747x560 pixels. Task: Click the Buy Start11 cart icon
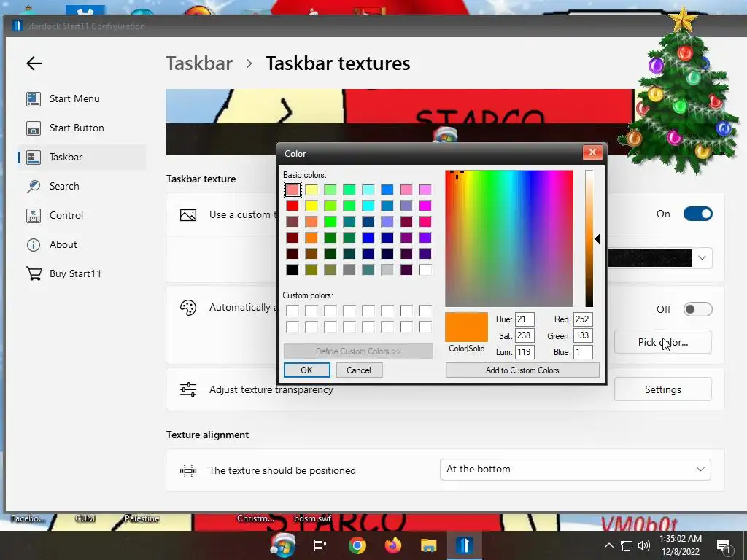(34, 273)
